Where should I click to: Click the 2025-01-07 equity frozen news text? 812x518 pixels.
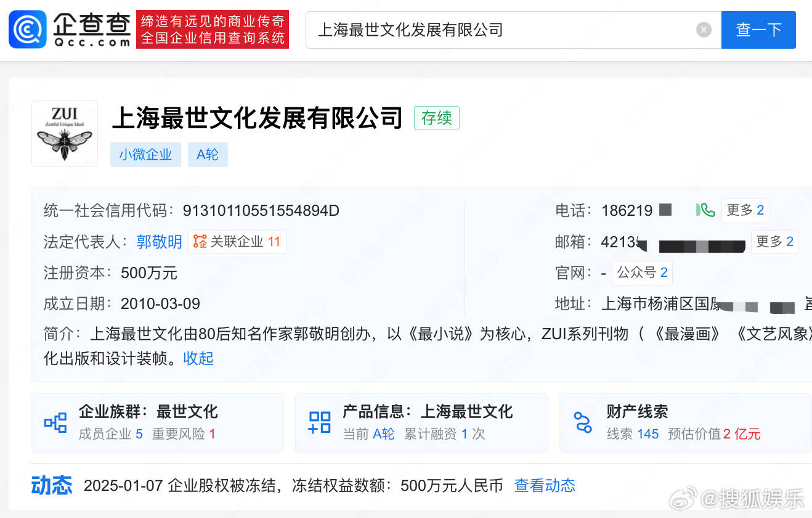293,486
